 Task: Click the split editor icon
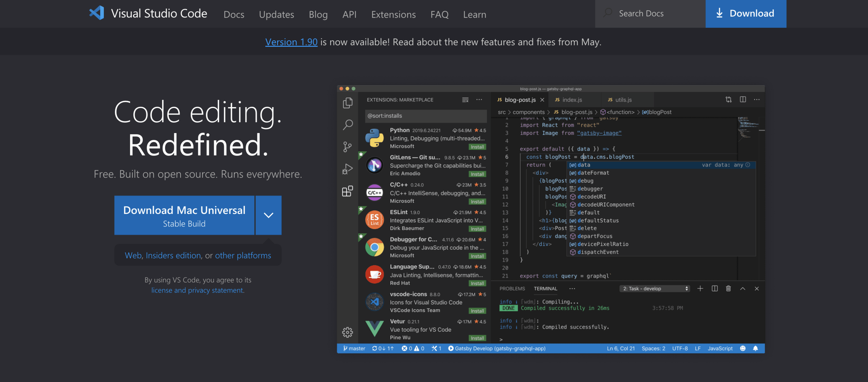pos(743,100)
